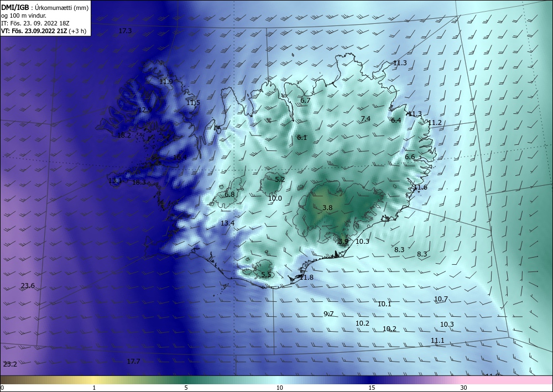Pick the 12.9 value label
Viewport: 553px width, 392px height.
144,110
